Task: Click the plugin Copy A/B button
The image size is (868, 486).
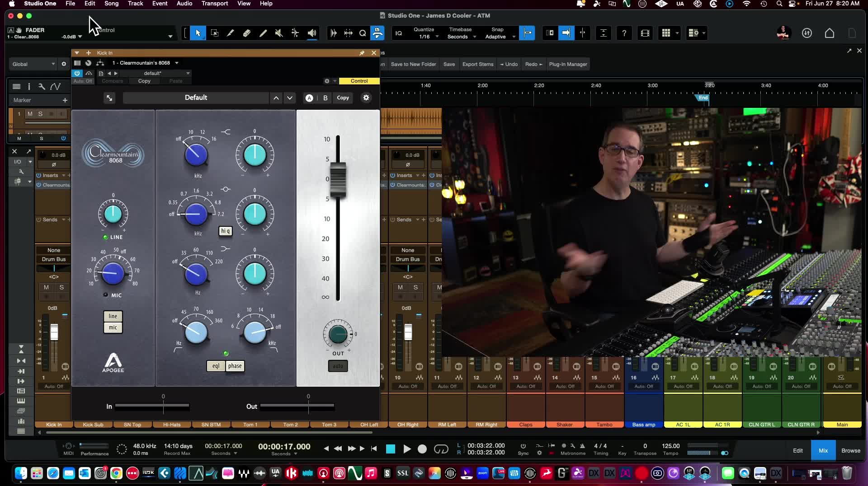Action: [343, 98]
